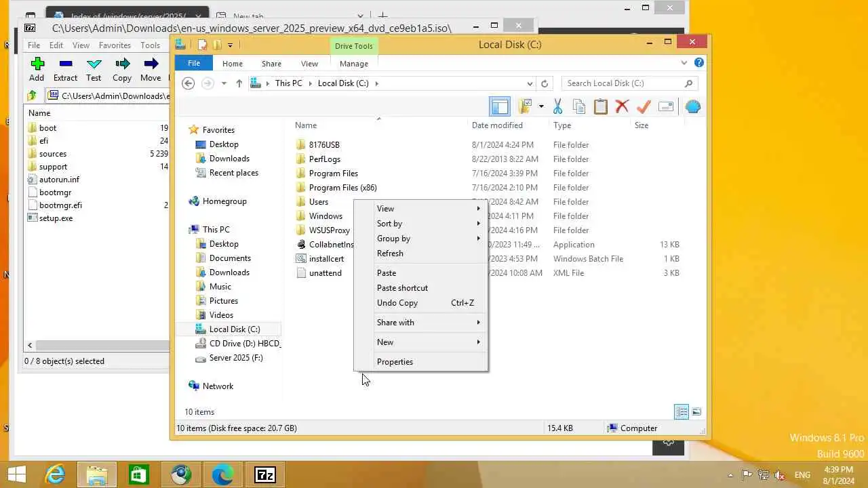Open the folder options toolbar icon
Viewport: 868px width, 488px height.
click(x=525, y=106)
